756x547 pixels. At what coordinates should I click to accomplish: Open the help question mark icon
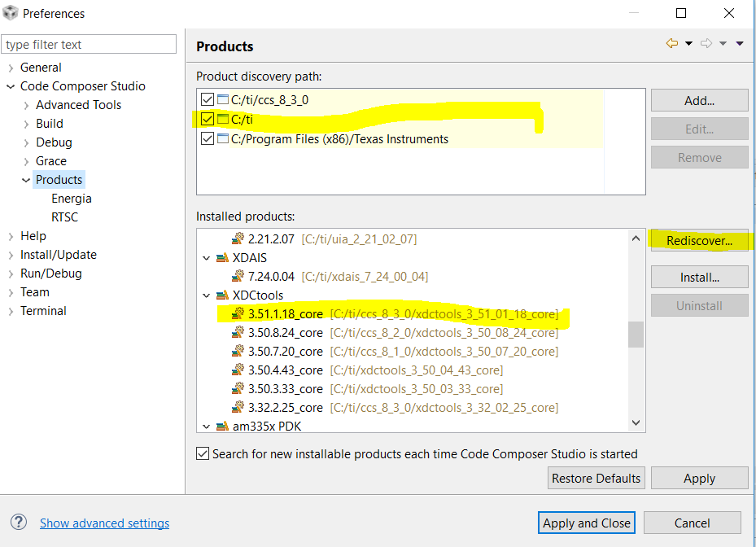[19, 523]
